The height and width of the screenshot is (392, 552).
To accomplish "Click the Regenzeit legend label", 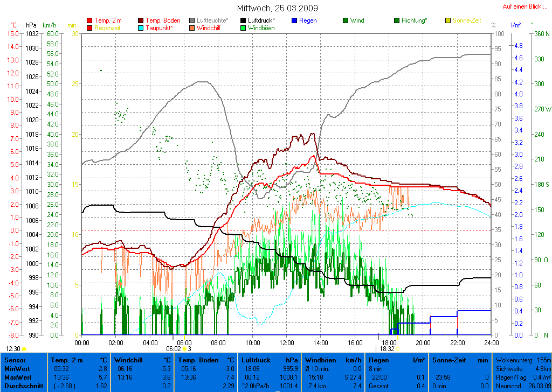I will pos(108,27).
